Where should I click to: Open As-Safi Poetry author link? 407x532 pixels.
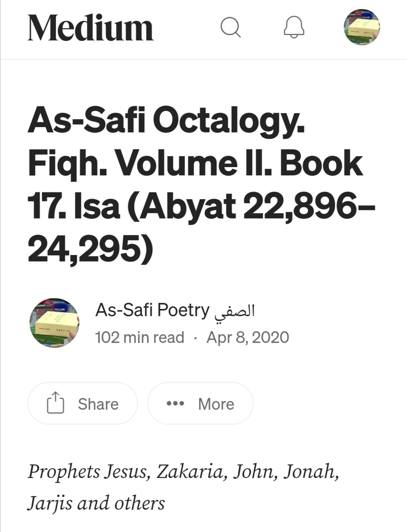152,310
